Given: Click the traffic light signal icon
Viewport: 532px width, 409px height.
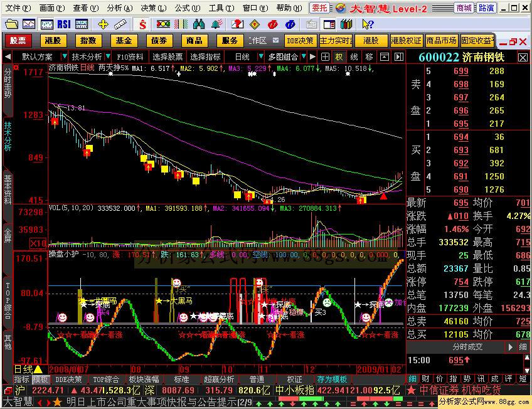Looking at the screenshot, I should coord(163,24).
